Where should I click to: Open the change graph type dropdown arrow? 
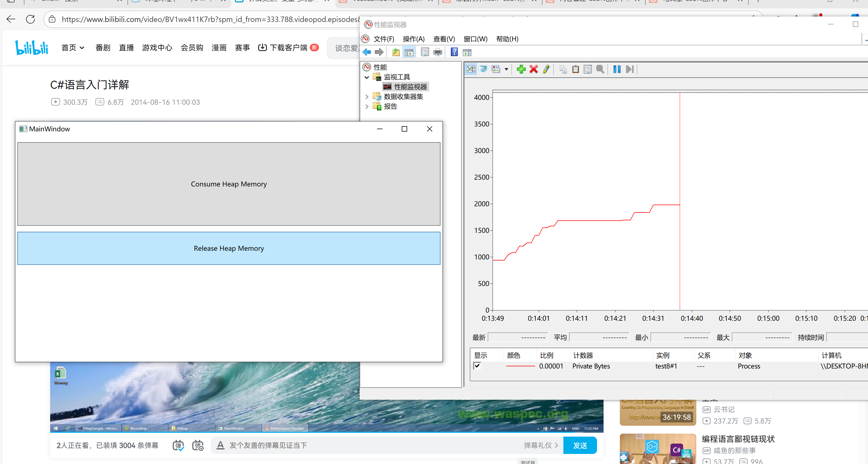pyautogui.click(x=506, y=69)
